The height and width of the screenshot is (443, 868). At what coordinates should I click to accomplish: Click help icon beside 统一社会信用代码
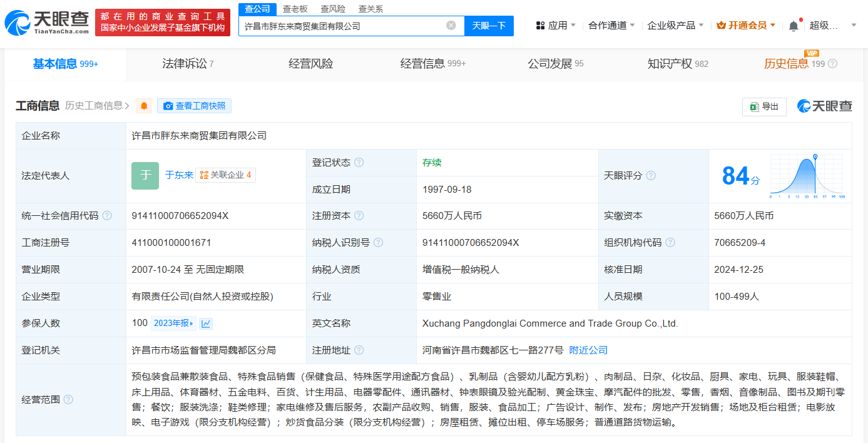(x=107, y=216)
